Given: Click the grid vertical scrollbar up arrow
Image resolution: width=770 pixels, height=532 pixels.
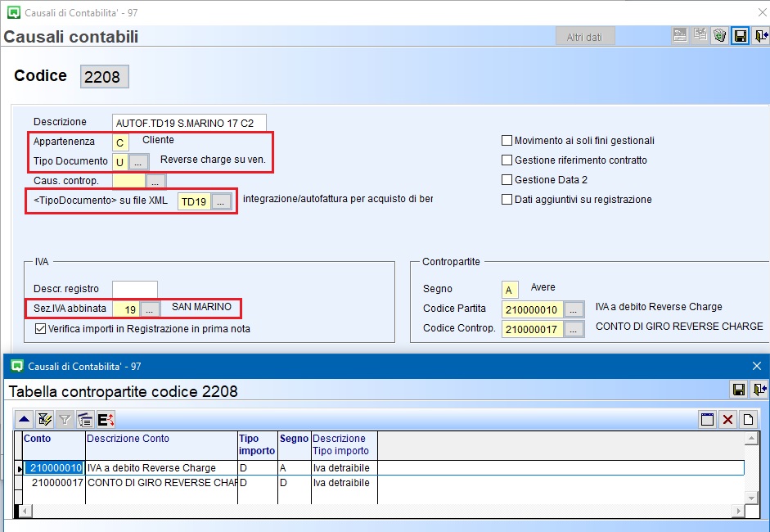Looking at the screenshot, I should click(x=751, y=438).
